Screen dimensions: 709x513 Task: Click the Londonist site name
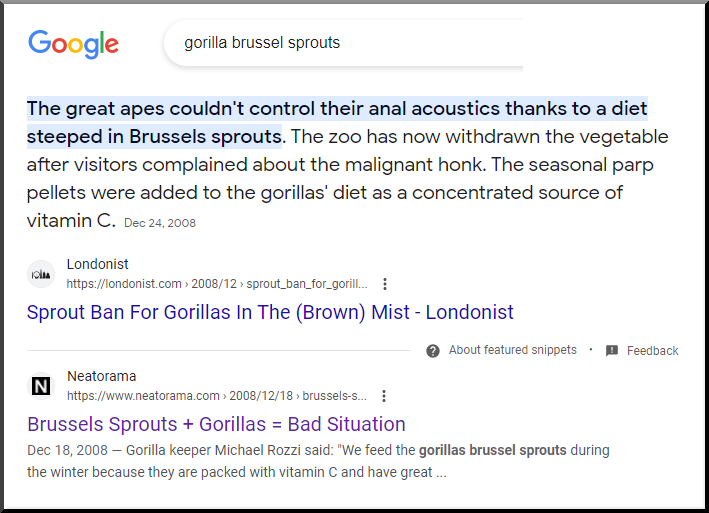pyautogui.click(x=96, y=265)
